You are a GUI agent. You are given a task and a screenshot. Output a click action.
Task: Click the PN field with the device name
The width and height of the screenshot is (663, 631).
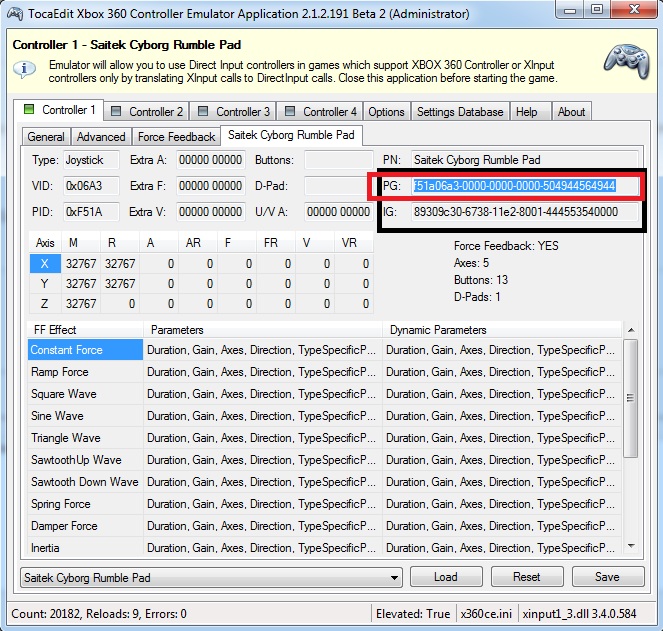coord(524,160)
